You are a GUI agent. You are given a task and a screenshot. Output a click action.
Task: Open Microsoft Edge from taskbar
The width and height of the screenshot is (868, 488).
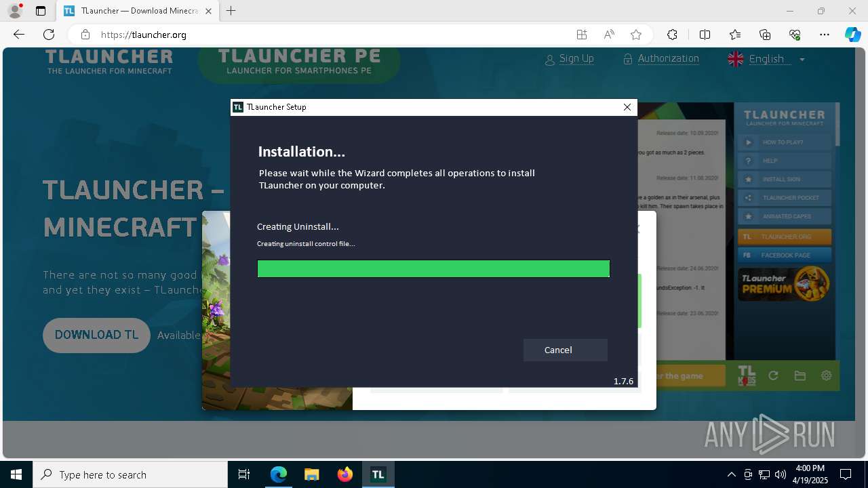[x=279, y=474]
